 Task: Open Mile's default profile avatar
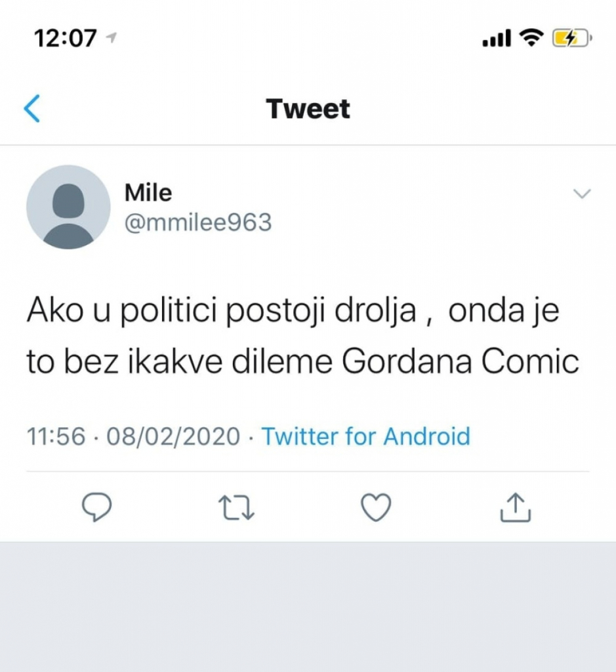tap(68, 207)
